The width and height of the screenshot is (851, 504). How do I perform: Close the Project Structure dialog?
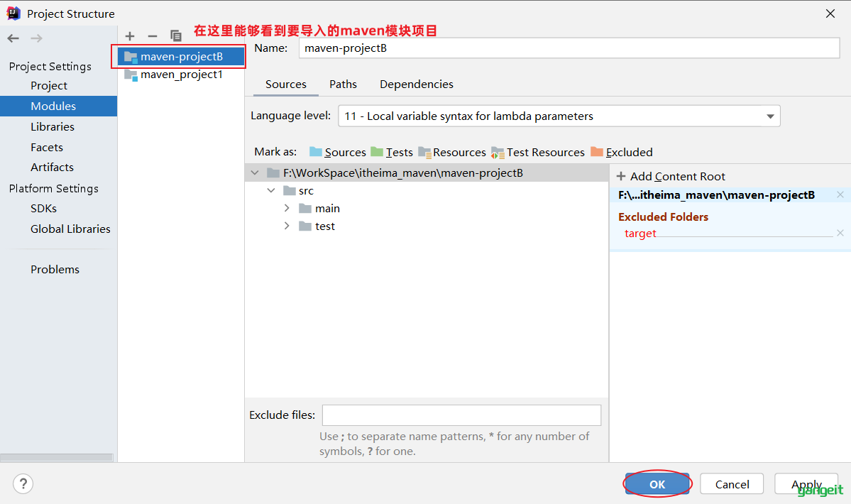(830, 13)
